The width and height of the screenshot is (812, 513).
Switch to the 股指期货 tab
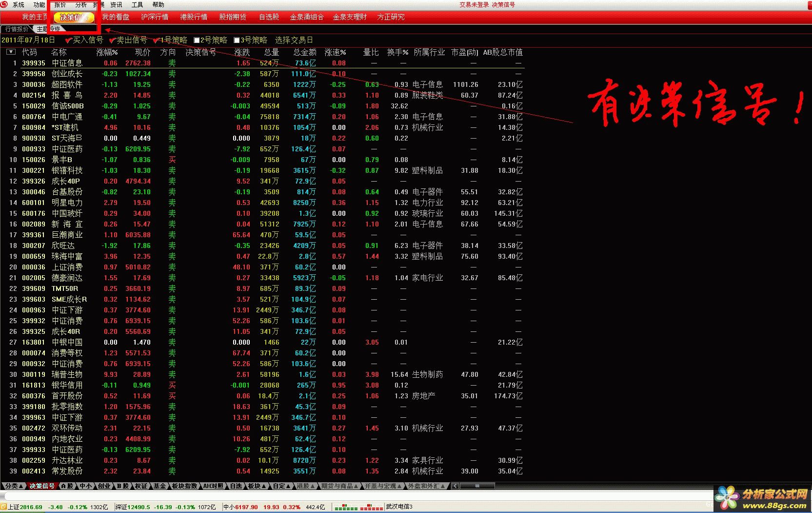tap(233, 17)
